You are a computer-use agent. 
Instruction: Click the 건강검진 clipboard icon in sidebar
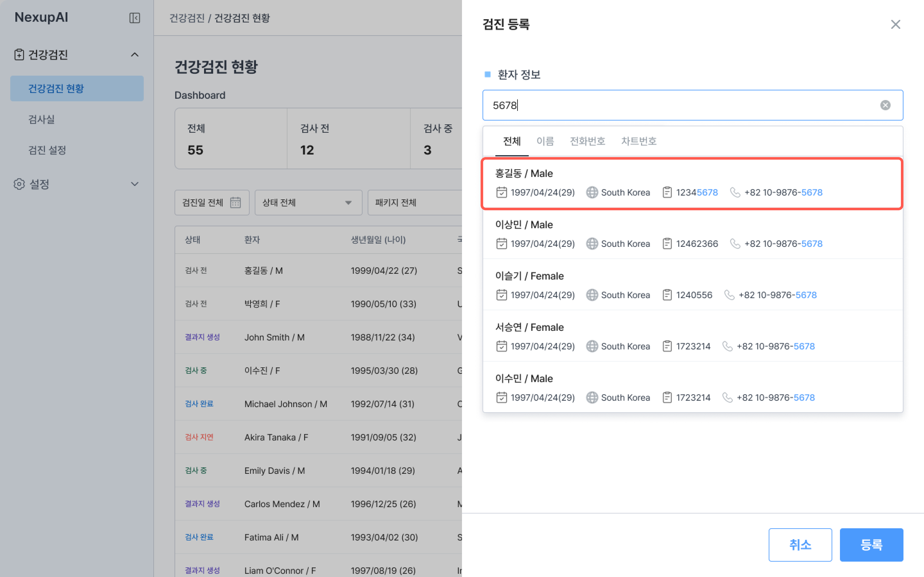coord(19,54)
